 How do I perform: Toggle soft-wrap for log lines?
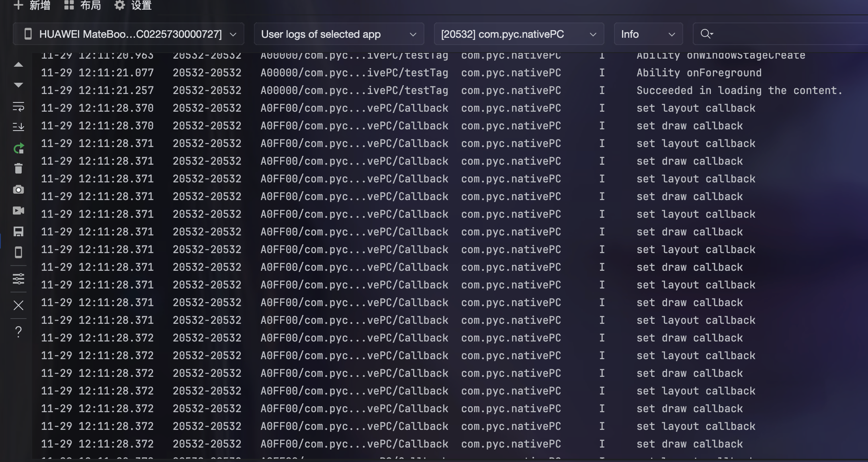click(18, 106)
